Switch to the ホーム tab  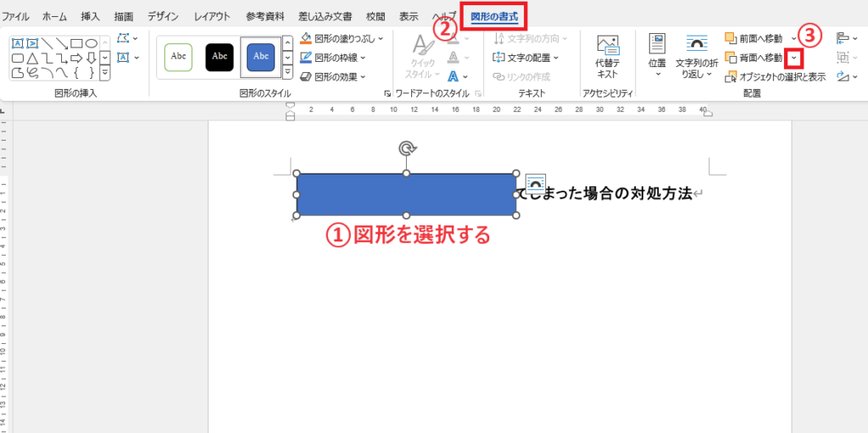click(54, 16)
